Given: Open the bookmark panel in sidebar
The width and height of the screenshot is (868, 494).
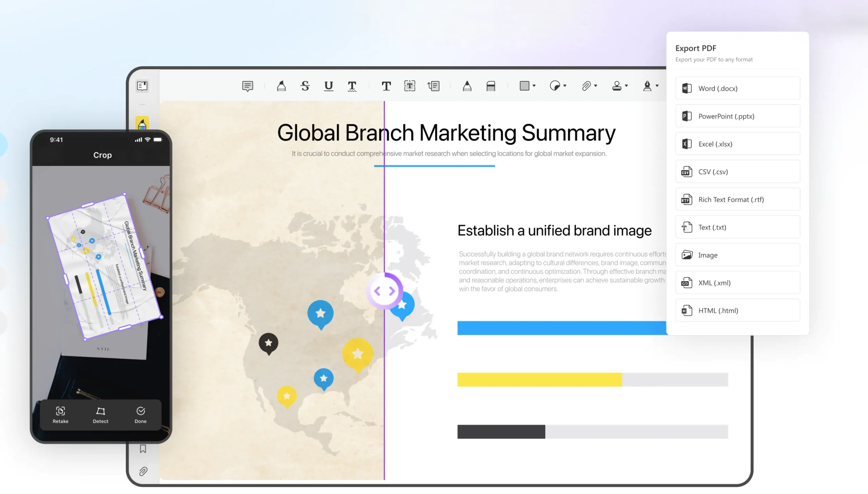Looking at the screenshot, I should click(x=143, y=449).
